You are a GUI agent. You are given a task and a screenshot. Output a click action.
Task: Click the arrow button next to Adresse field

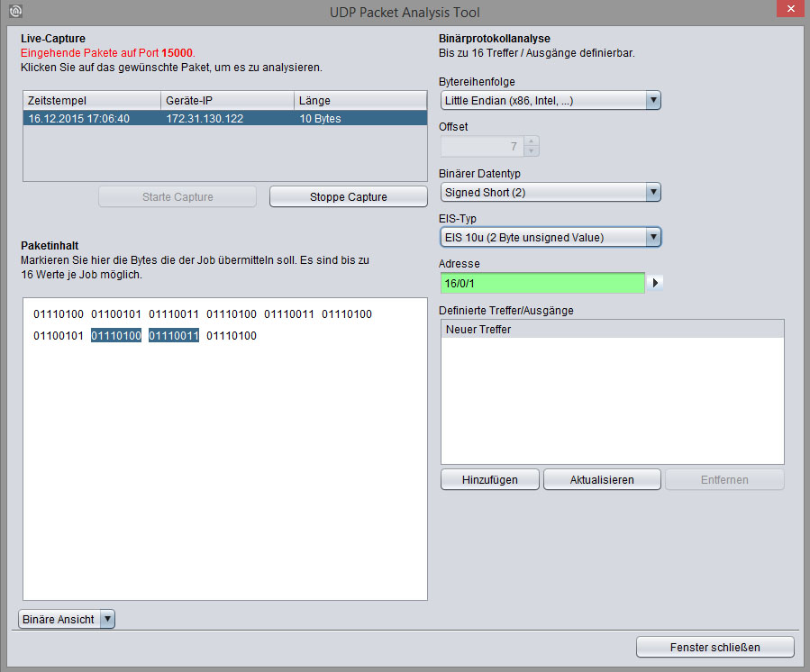[656, 283]
